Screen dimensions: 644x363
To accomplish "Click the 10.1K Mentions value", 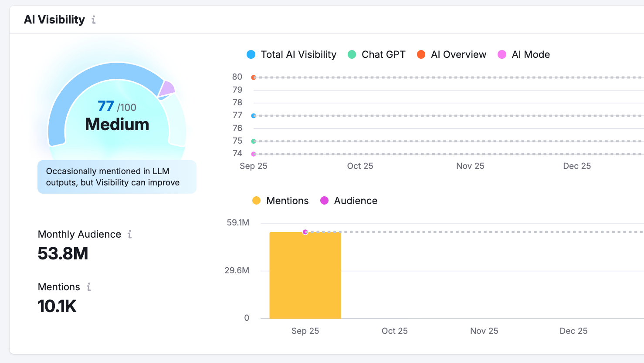I will point(57,306).
